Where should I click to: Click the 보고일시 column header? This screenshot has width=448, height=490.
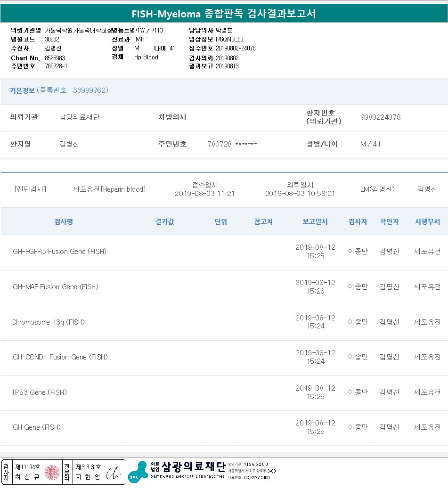[x=315, y=221]
